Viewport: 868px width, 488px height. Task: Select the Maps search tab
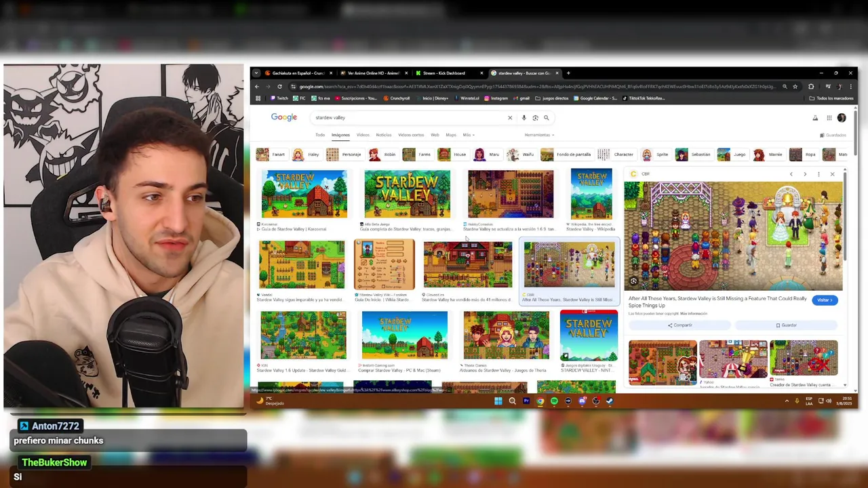[451, 135]
